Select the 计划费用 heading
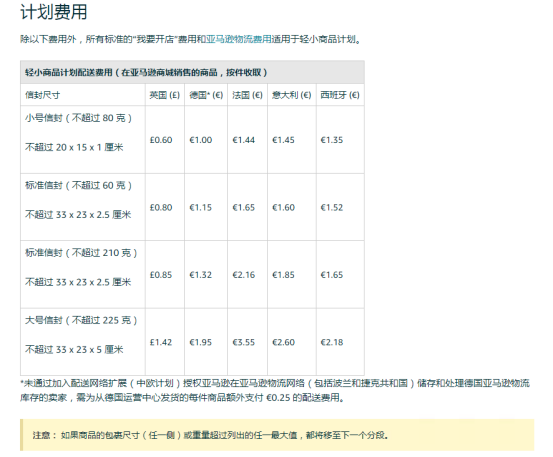 pyautogui.click(x=54, y=12)
